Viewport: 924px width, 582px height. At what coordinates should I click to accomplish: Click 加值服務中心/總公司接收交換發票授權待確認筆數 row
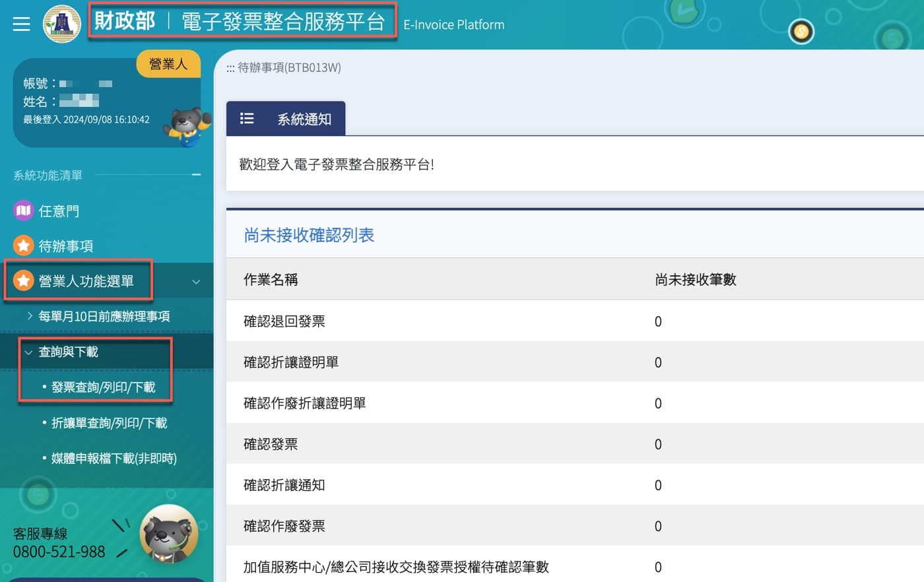[575, 565]
